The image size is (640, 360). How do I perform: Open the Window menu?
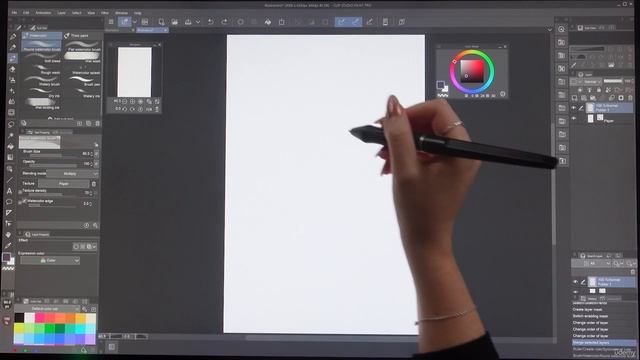(x=121, y=13)
